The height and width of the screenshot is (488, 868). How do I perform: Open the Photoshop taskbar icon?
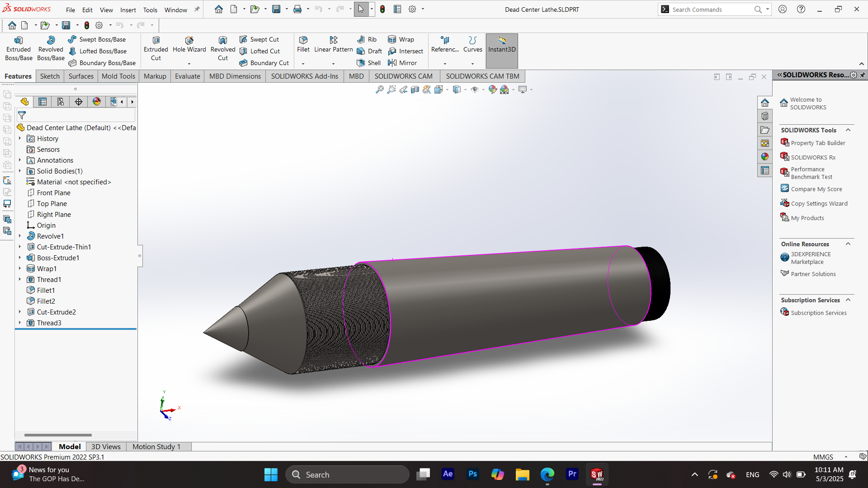473,474
